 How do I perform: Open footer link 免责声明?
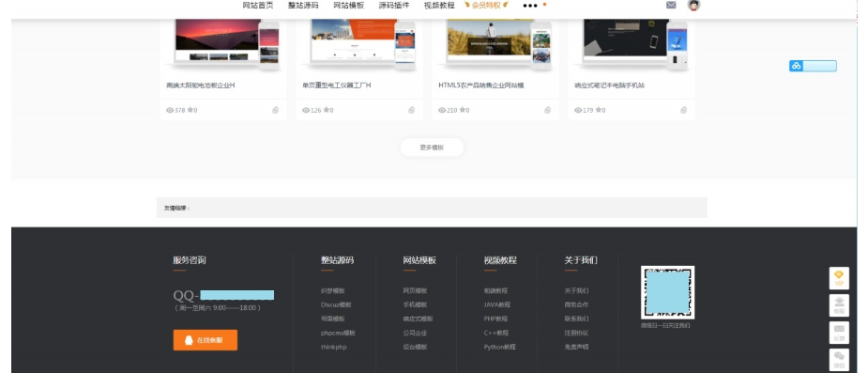(576, 347)
